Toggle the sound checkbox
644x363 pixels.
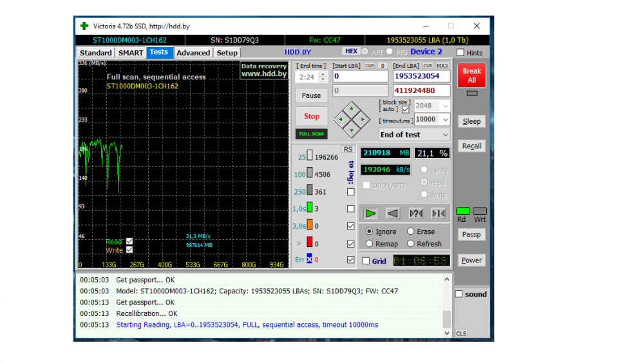click(459, 294)
